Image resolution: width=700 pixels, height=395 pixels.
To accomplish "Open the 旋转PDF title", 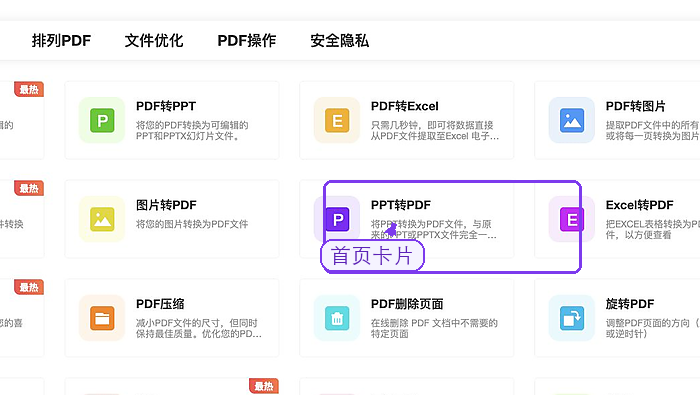I will [x=630, y=304].
